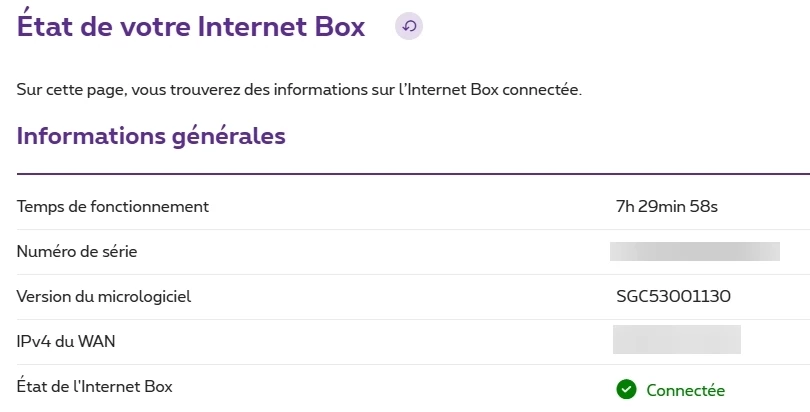Select the "État de l'Internet Box" label
Image resolution: width=810 pixels, height=412 pixels.
tap(95, 386)
